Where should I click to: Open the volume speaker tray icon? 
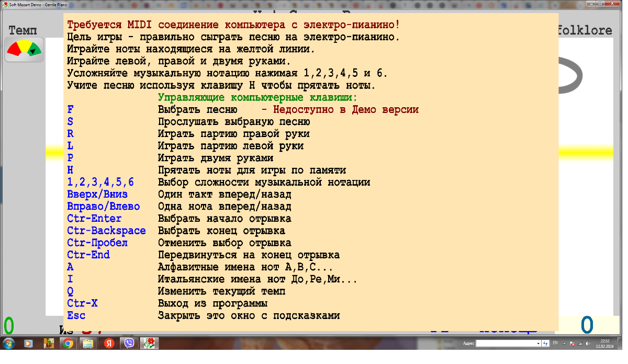pos(588,344)
